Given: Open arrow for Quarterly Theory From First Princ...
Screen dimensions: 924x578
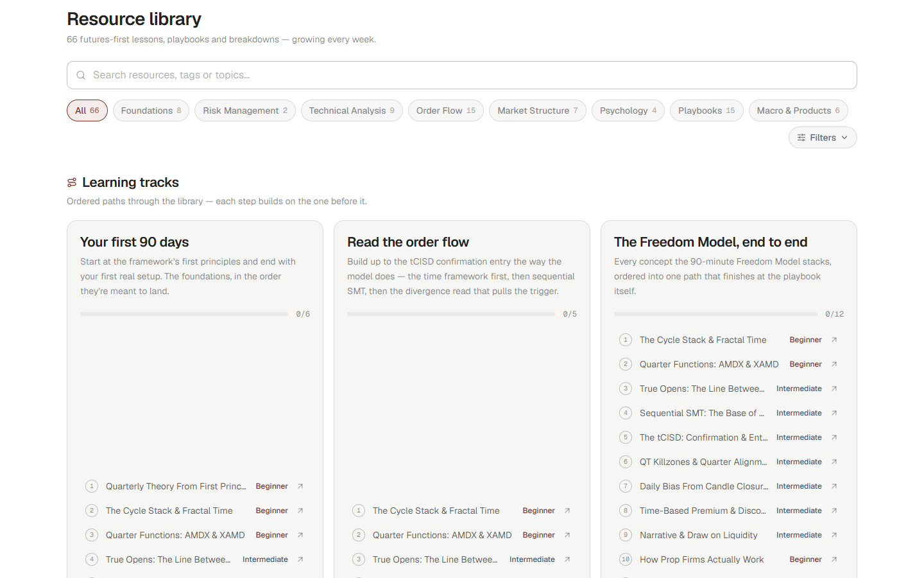Looking at the screenshot, I should click(x=300, y=486).
